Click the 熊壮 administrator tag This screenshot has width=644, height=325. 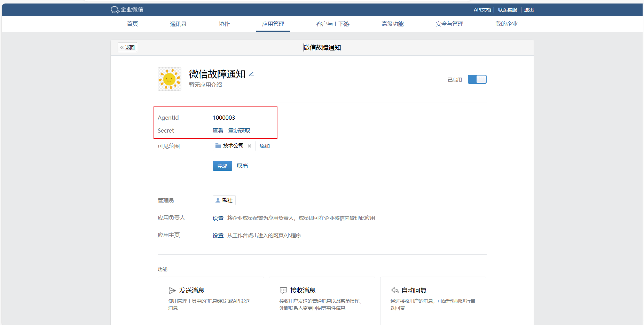point(224,200)
